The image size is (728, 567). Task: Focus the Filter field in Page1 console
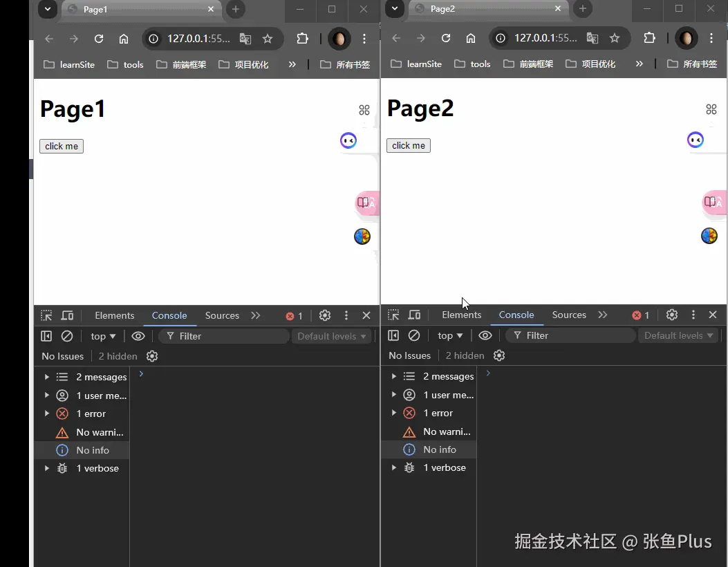click(224, 336)
